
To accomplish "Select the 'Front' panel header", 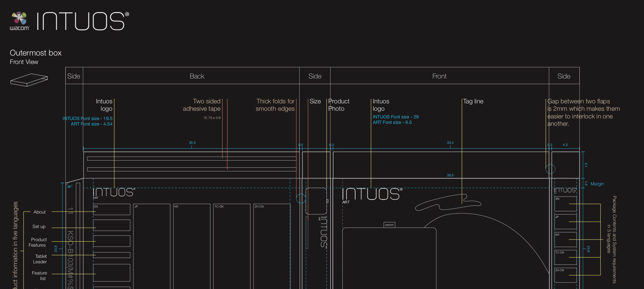I will 439,76.
